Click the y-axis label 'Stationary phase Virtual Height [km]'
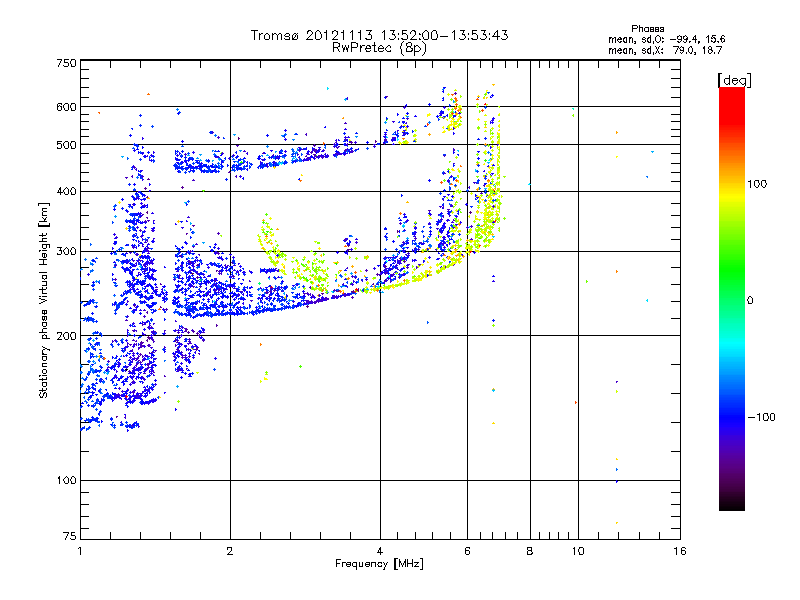This screenshot has width=800, height=600. coord(44,300)
